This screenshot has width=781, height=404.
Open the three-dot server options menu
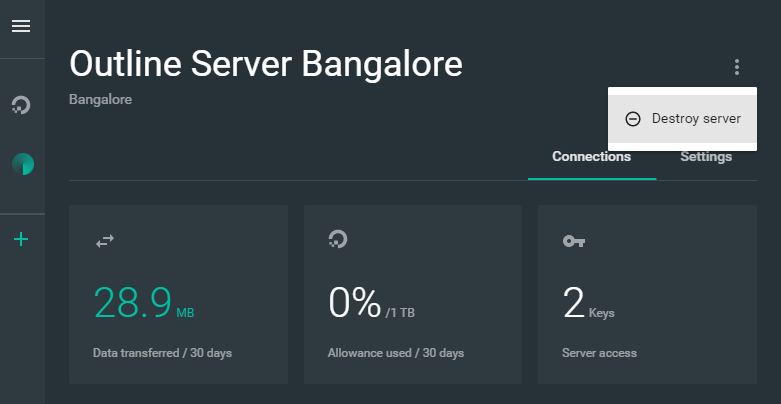[x=737, y=67]
